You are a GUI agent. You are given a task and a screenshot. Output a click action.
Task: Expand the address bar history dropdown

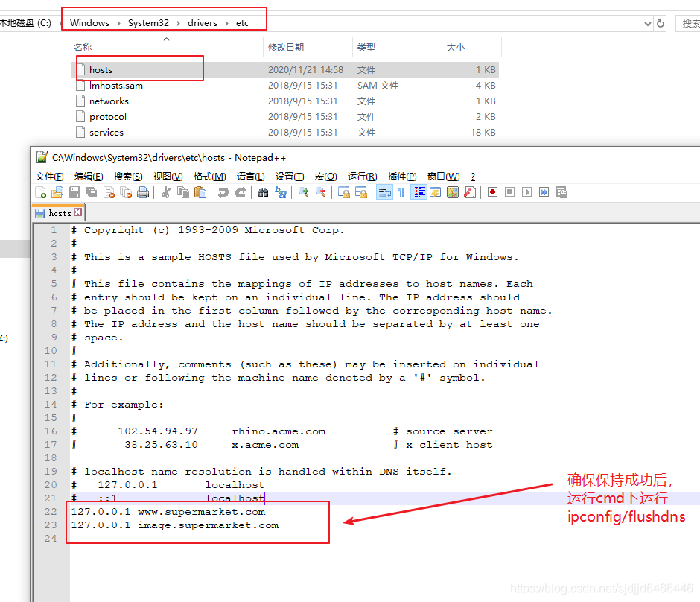647,24
